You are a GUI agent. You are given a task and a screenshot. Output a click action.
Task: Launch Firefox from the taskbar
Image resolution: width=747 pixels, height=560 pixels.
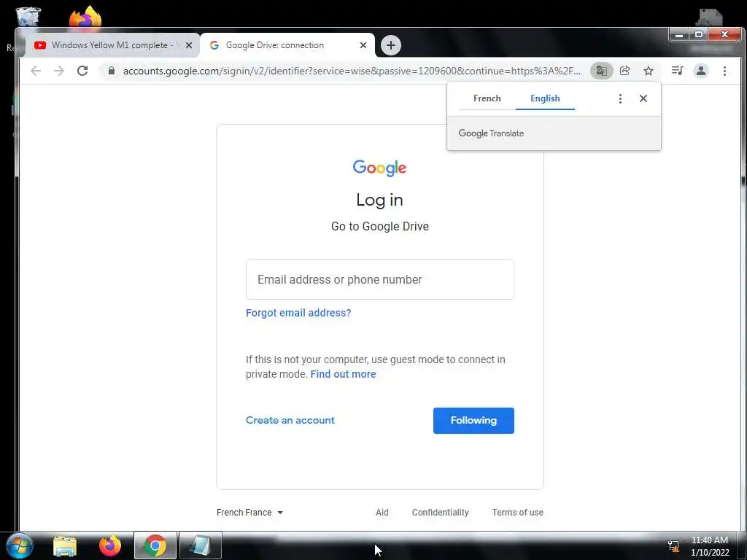point(110,545)
